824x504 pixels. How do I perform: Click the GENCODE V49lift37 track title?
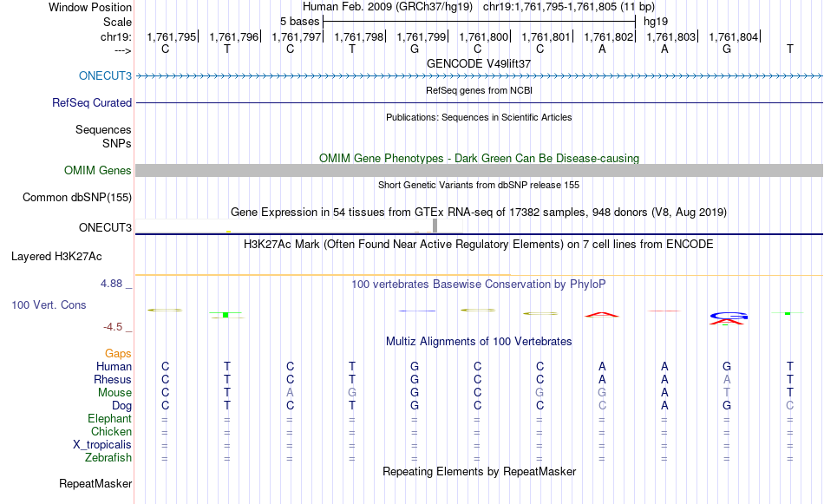tap(479, 63)
